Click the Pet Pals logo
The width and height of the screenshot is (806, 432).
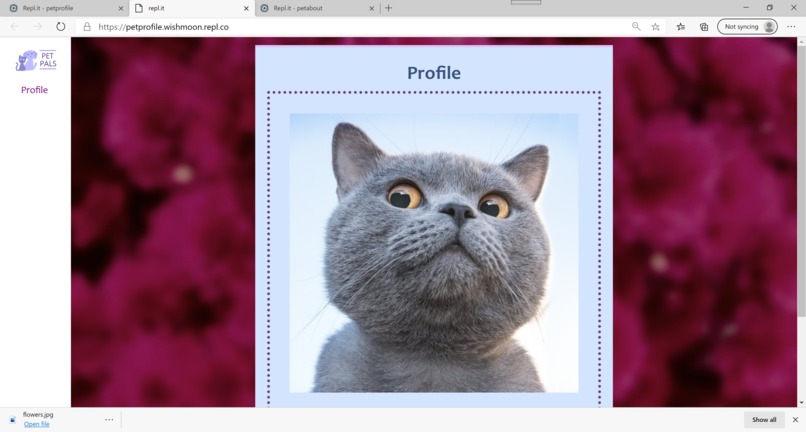point(36,61)
